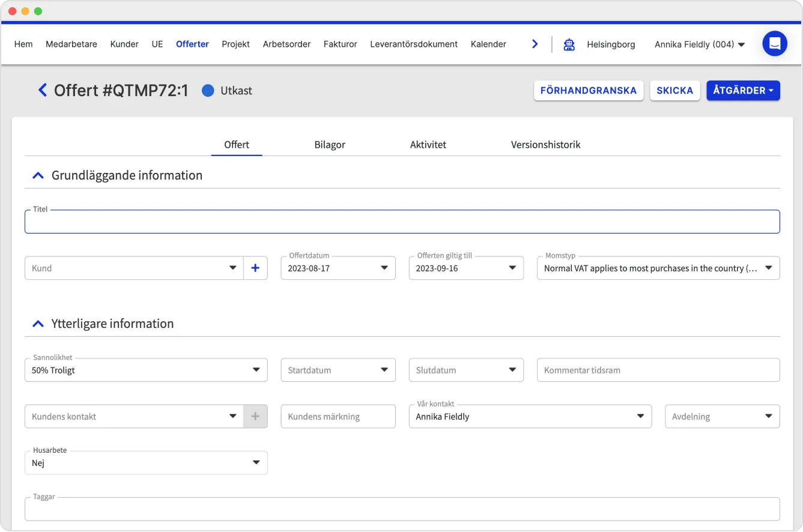
Task: Click the robot assistant icon
Action: click(x=569, y=44)
